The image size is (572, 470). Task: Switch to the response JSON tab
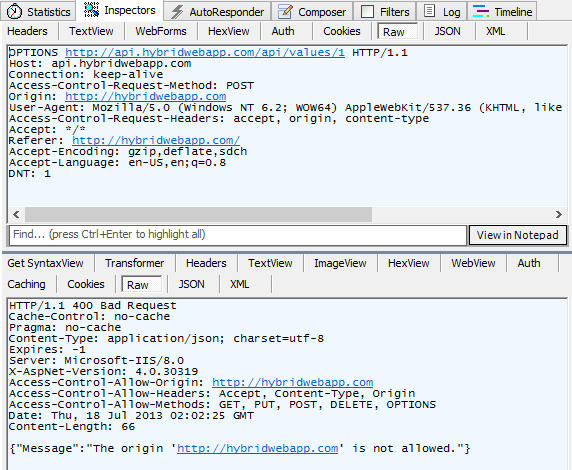click(192, 284)
